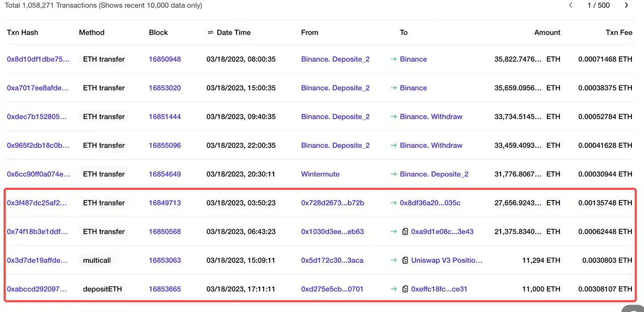Open the Uniswap V3 Positio... recipient

click(x=447, y=260)
